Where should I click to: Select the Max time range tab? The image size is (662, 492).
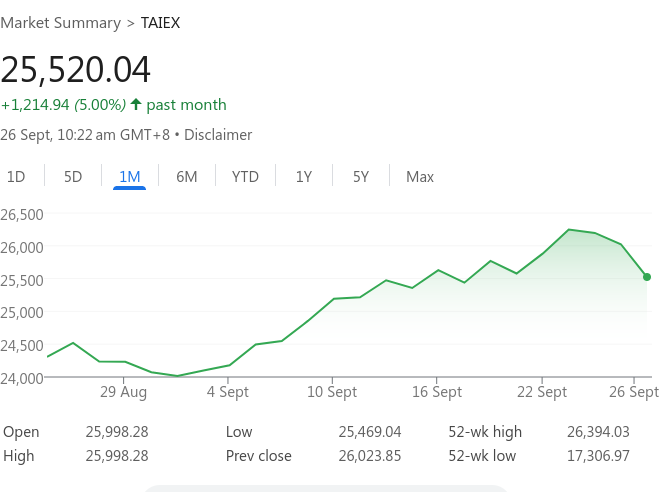coord(420,177)
